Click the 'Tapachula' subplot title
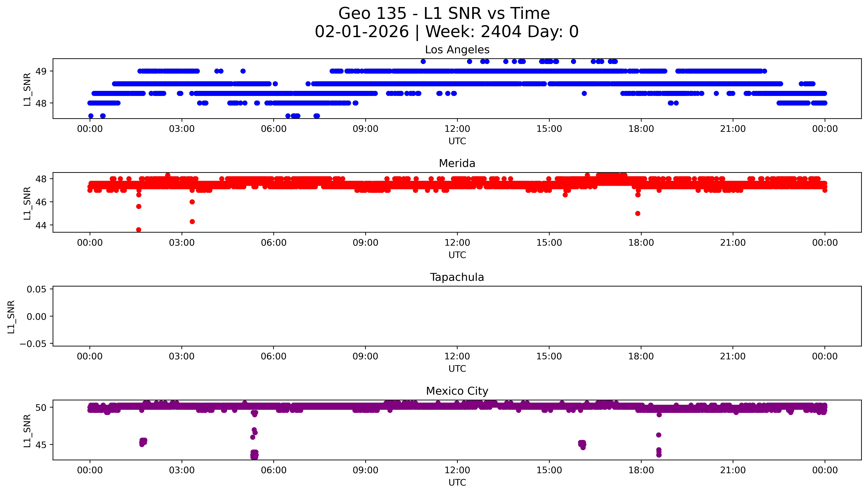The width and height of the screenshot is (868, 494). click(457, 277)
